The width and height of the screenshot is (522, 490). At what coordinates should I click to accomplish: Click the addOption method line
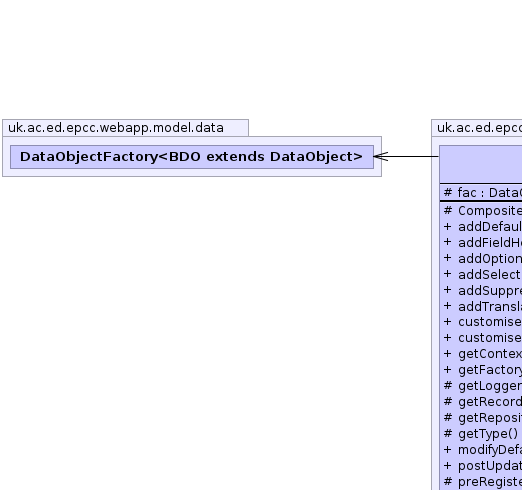pos(482,259)
